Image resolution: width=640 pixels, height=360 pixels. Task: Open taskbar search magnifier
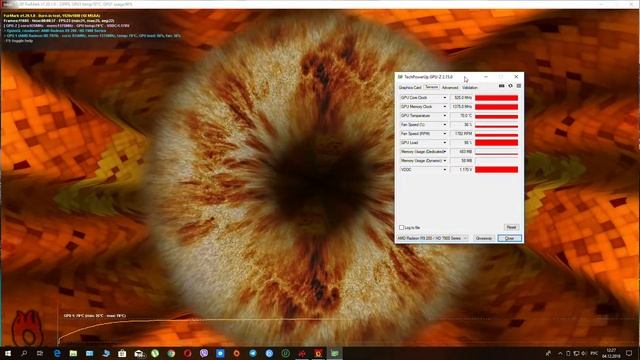coord(24,353)
